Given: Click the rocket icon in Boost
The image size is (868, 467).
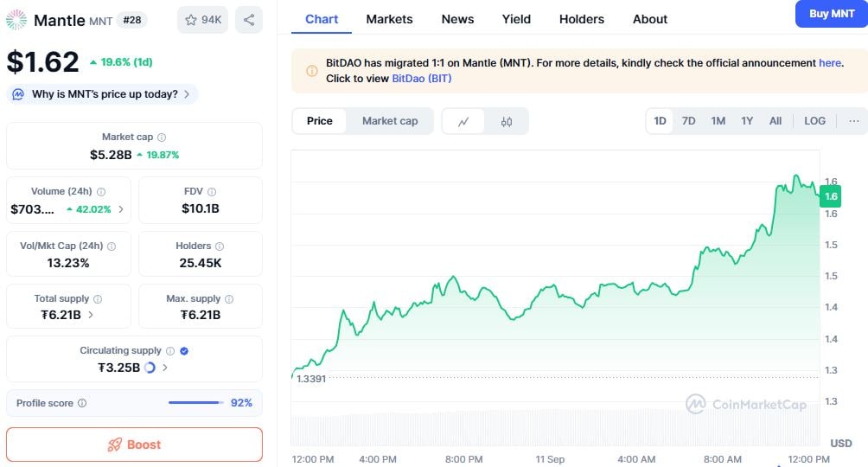Looking at the screenshot, I should [x=115, y=445].
